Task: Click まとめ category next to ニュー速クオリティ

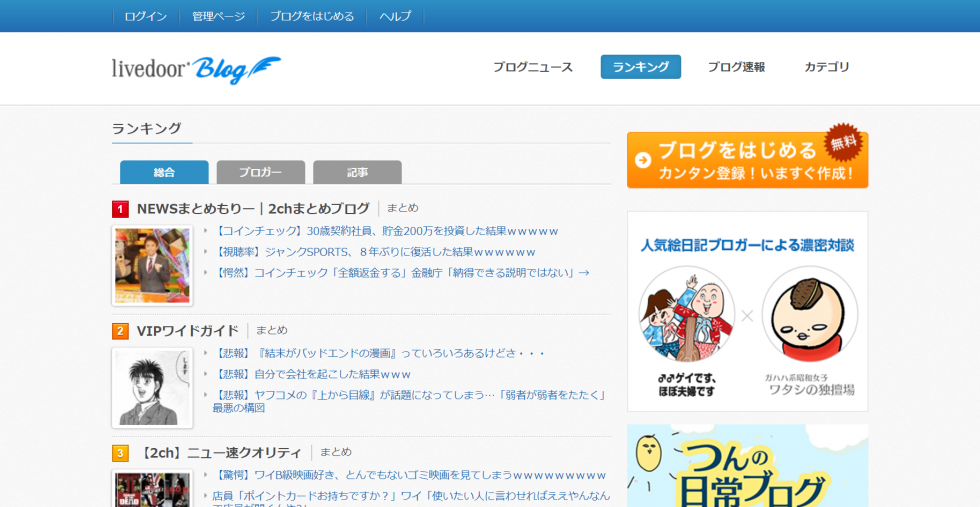Action: tap(336, 452)
